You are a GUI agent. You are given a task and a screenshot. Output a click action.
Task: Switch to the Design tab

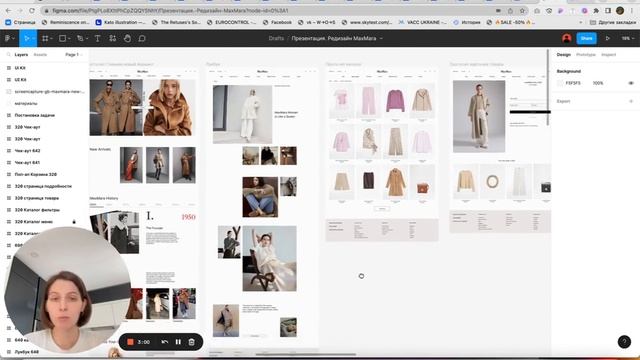[564, 54]
